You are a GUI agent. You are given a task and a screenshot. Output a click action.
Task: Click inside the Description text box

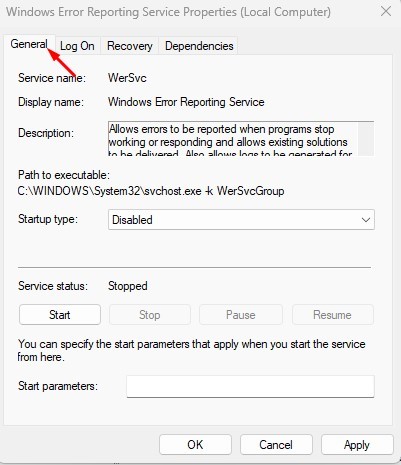tap(233, 139)
